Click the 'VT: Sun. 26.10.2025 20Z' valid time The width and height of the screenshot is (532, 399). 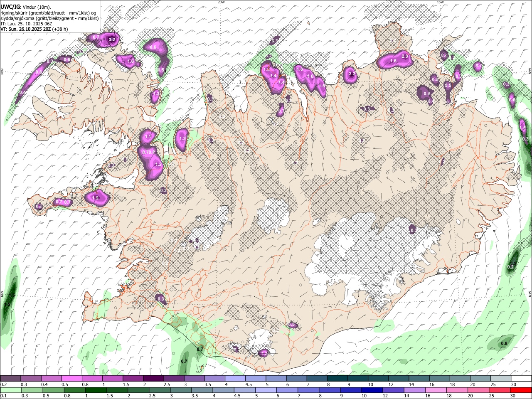[x=26, y=29]
